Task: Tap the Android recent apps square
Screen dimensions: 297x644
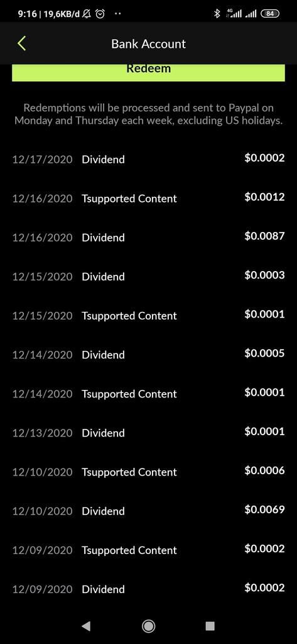Action: [210, 626]
